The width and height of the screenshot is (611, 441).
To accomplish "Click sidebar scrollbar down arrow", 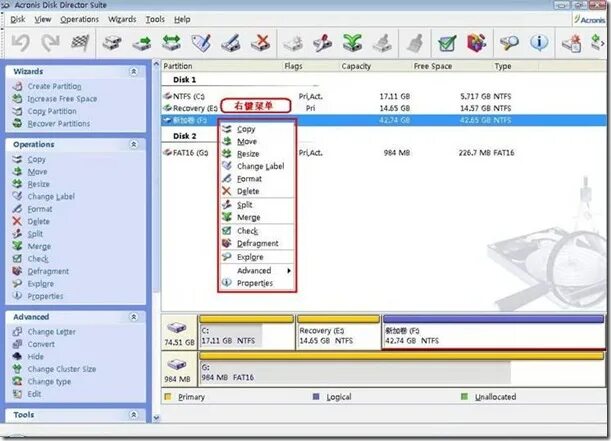I will 156,418.
